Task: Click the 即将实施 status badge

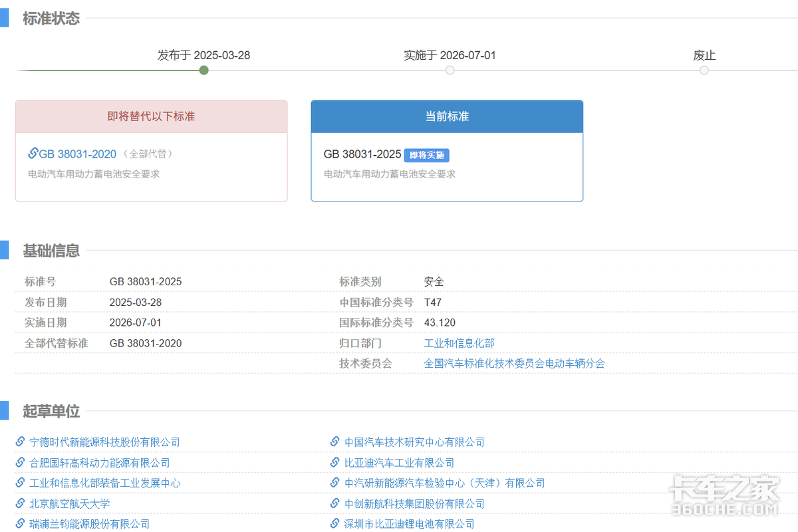Action: click(x=426, y=155)
